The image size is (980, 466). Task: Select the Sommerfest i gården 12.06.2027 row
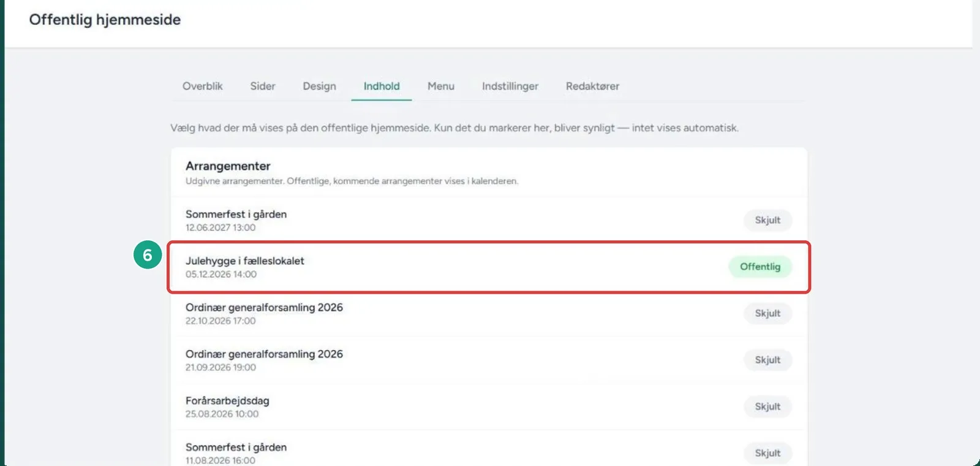489,220
